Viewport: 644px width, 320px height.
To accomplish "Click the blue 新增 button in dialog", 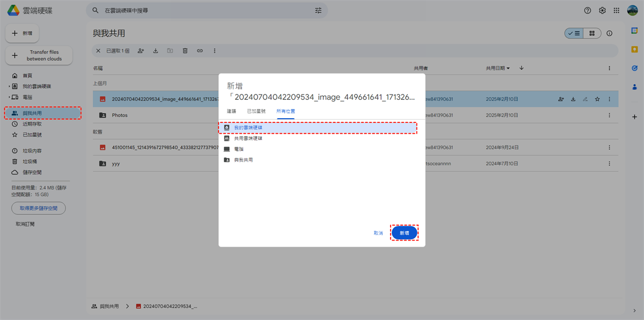I will pyautogui.click(x=404, y=233).
